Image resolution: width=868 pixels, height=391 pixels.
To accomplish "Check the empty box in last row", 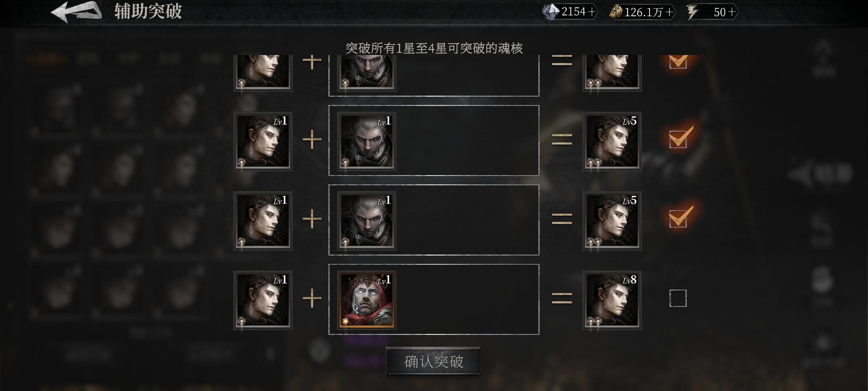I will tap(678, 298).
